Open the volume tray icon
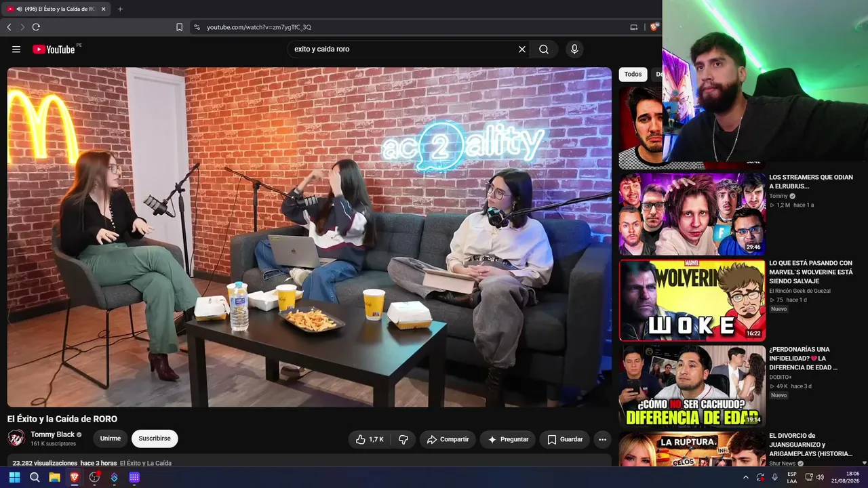The height and width of the screenshot is (488, 868). pos(820,477)
